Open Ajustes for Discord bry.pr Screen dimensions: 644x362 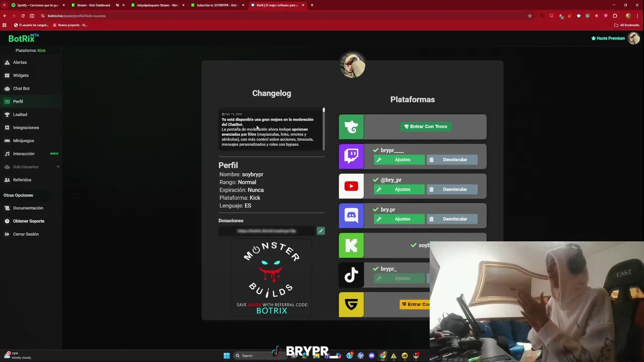[x=399, y=219]
